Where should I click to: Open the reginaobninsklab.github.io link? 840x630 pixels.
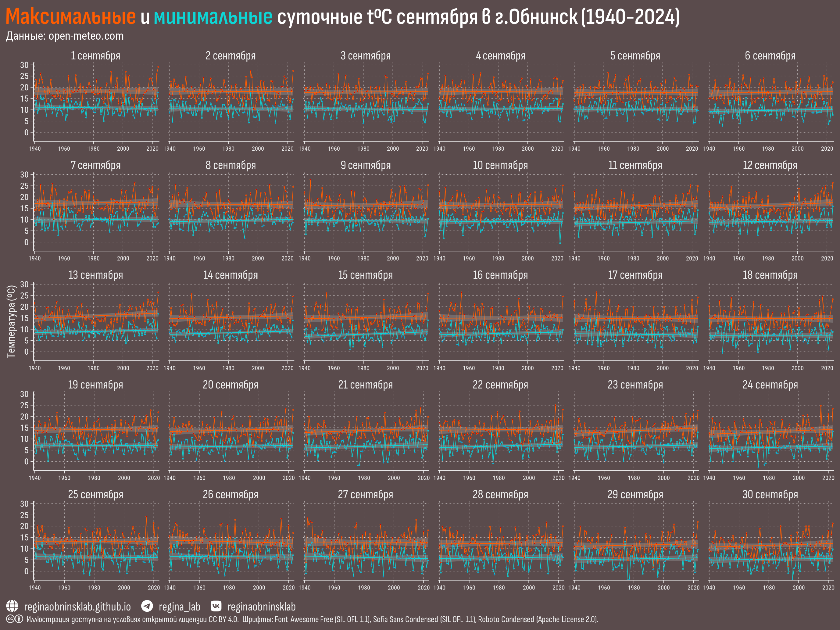point(77,607)
